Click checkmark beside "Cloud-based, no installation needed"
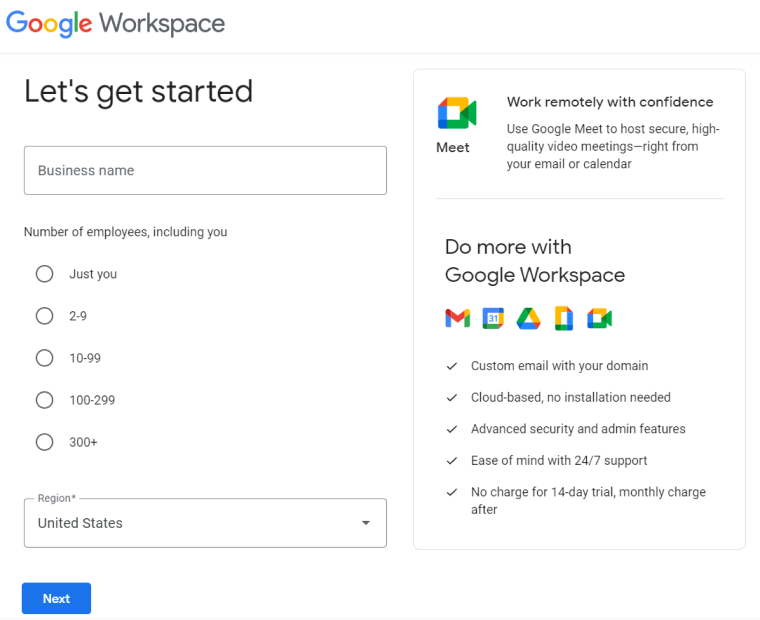The width and height of the screenshot is (760, 620). tap(452, 397)
